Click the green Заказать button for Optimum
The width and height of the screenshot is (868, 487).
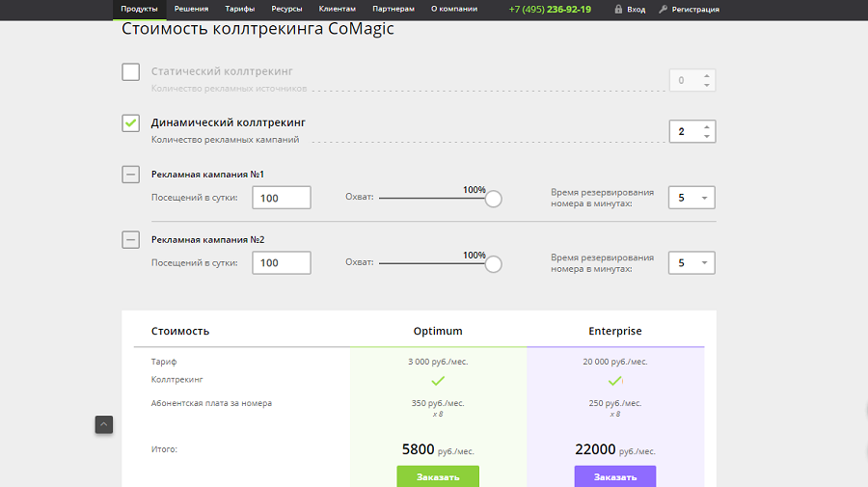pyautogui.click(x=438, y=476)
